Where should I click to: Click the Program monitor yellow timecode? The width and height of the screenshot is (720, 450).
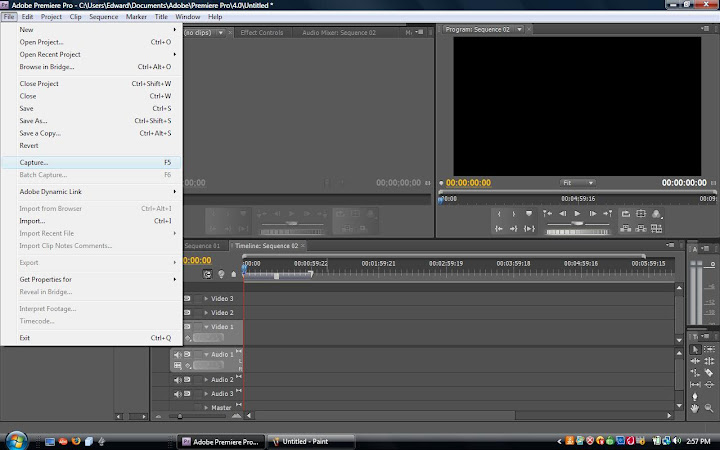click(468, 183)
